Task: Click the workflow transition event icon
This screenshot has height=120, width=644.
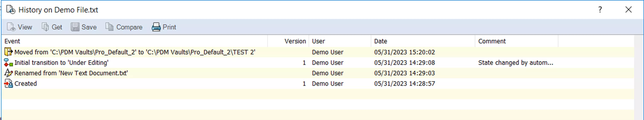Action: [x=8, y=63]
